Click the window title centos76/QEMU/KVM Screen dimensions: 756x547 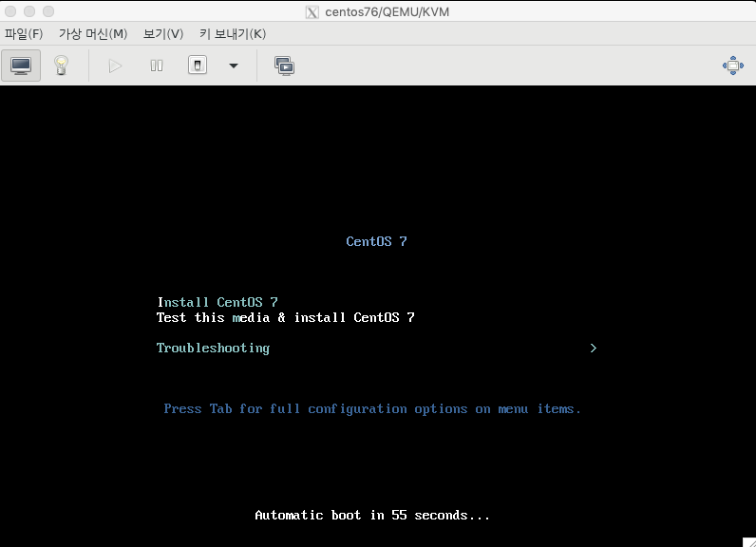click(x=387, y=12)
